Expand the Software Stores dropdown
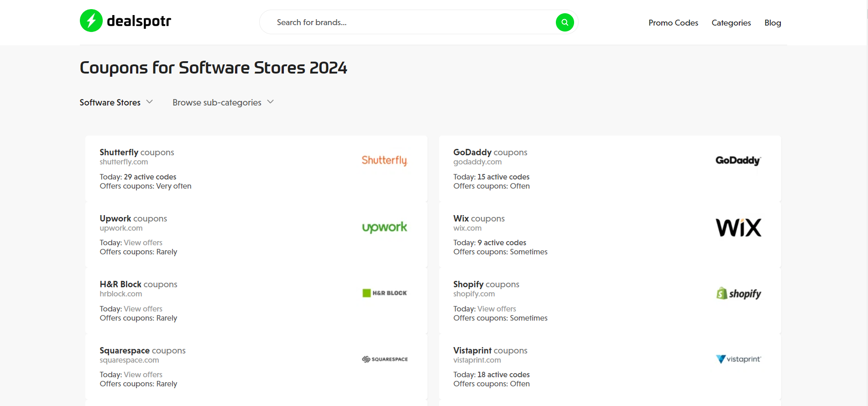The width and height of the screenshot is (868, 406). coord(116,102)
